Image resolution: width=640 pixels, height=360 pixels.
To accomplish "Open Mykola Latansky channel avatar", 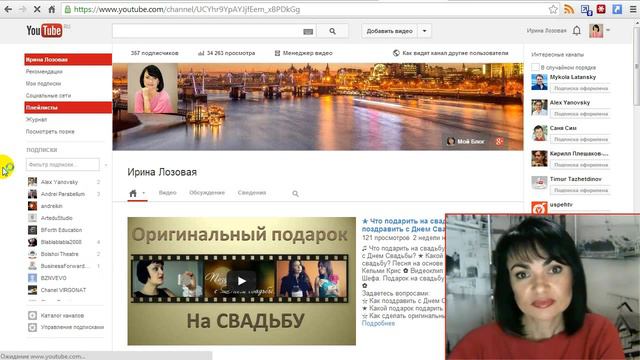I will pos(539,82).
